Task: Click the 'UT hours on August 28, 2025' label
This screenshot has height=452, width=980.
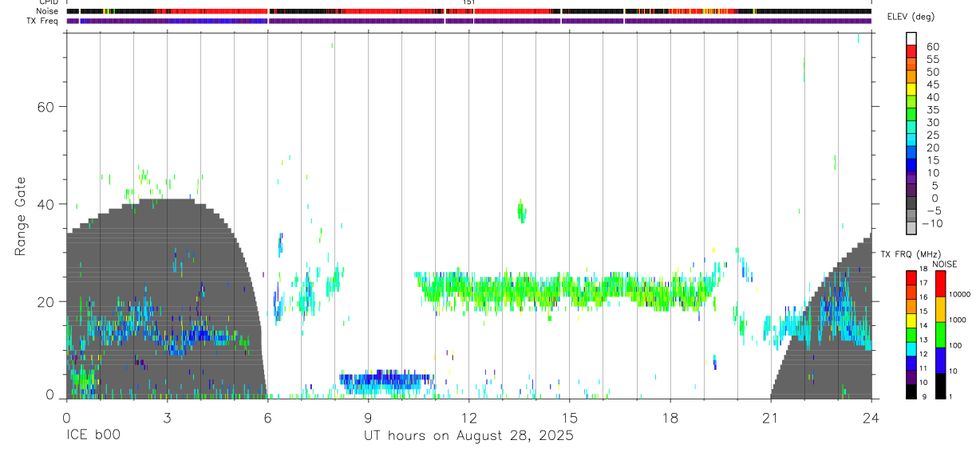Action: point(468,436)
